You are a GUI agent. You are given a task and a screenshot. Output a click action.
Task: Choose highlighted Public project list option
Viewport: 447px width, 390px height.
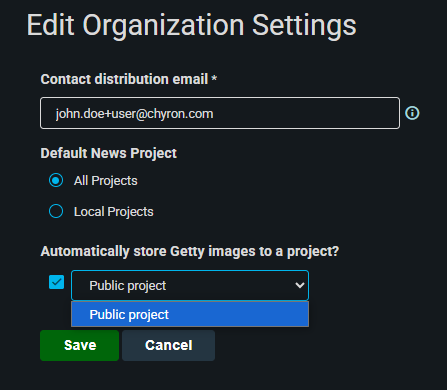pos(190,314)
